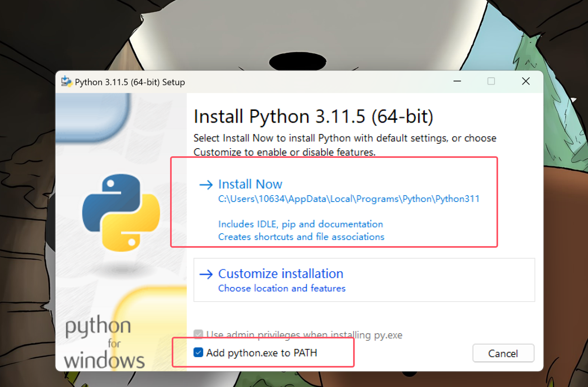The height and width of the screenshot is (387, 588).
Task: Click 'Choose location and features' text
Action: [282, 288]
